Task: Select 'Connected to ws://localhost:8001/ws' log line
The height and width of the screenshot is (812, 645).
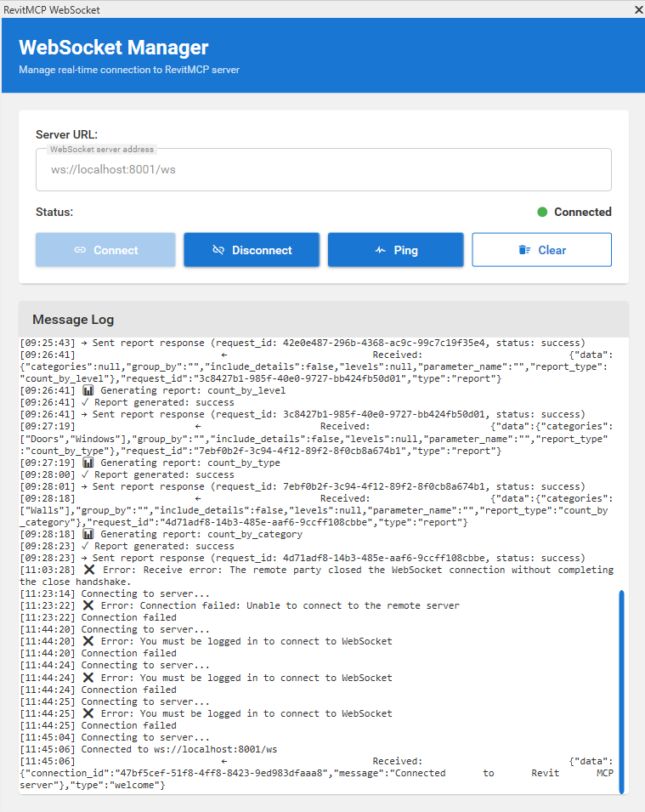Action: [178, 749]
